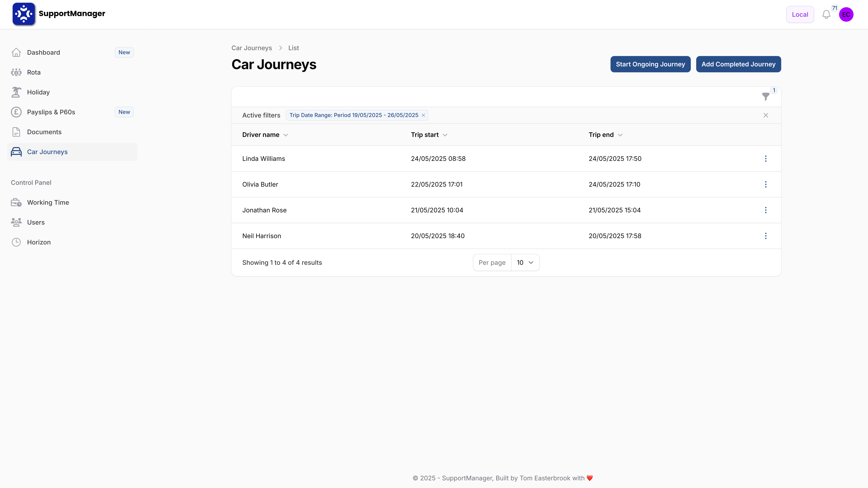
Task: Open actions menu for Olivia Butler
Action: tap(766, 184)
